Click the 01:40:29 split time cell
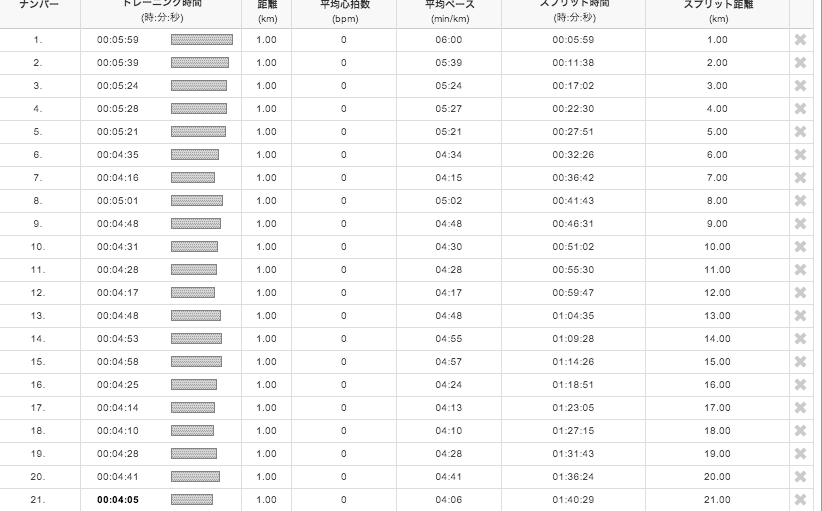822x511 pixels. tap(573, 500)
